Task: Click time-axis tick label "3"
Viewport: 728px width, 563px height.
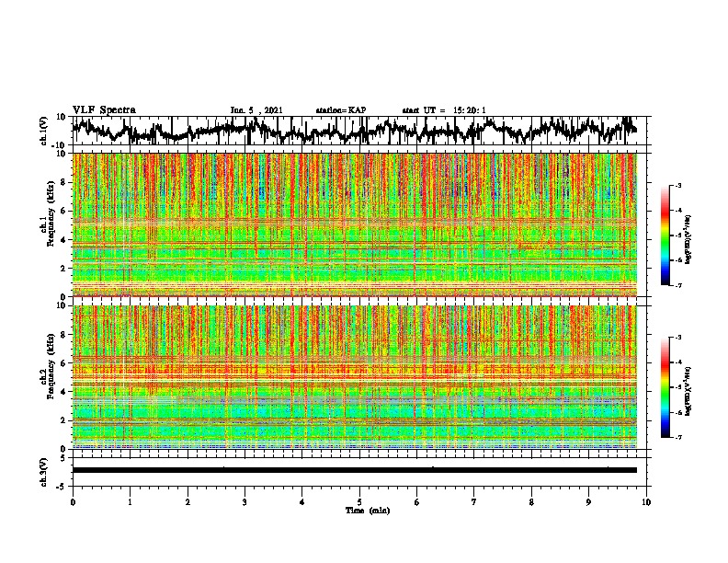Action: pyautogui.click(x=245, y=502)
